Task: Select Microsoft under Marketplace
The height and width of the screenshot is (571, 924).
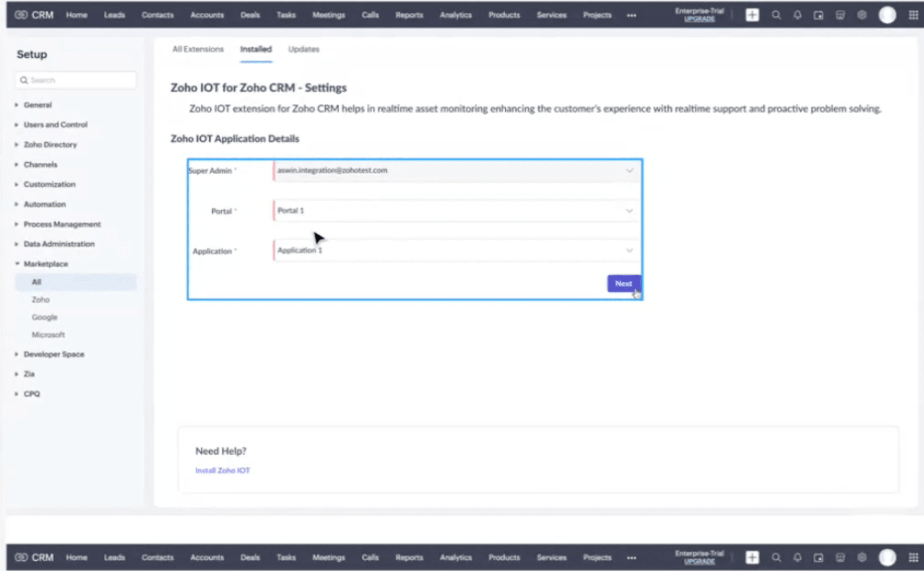Action: [48, 335]
